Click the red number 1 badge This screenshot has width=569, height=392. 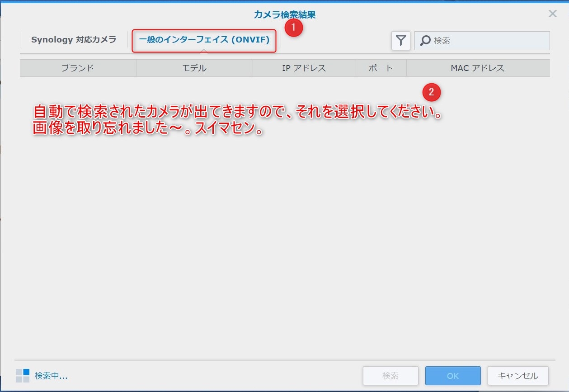(x=294, y=28)
